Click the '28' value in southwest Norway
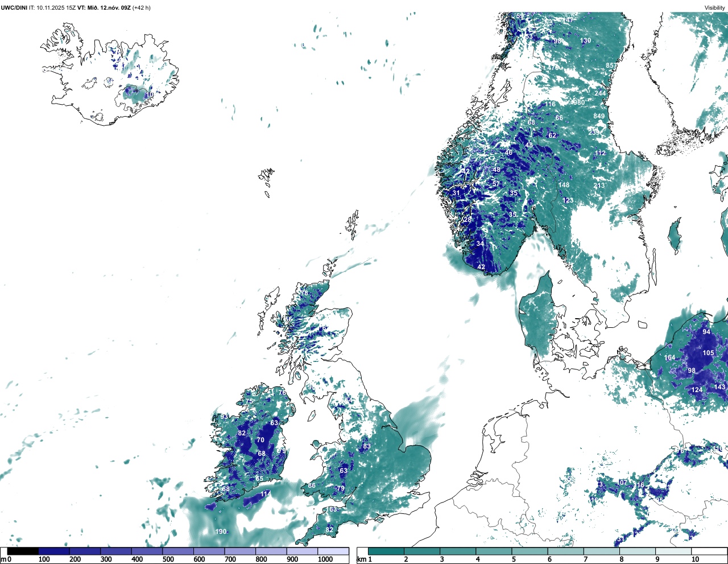 (468, 220)
